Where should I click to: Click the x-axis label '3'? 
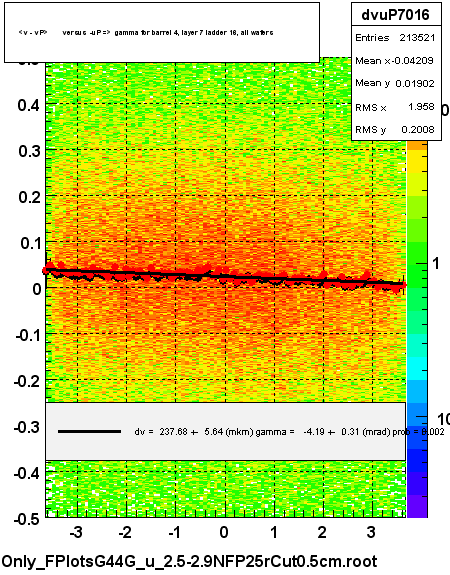coord(371,532)
